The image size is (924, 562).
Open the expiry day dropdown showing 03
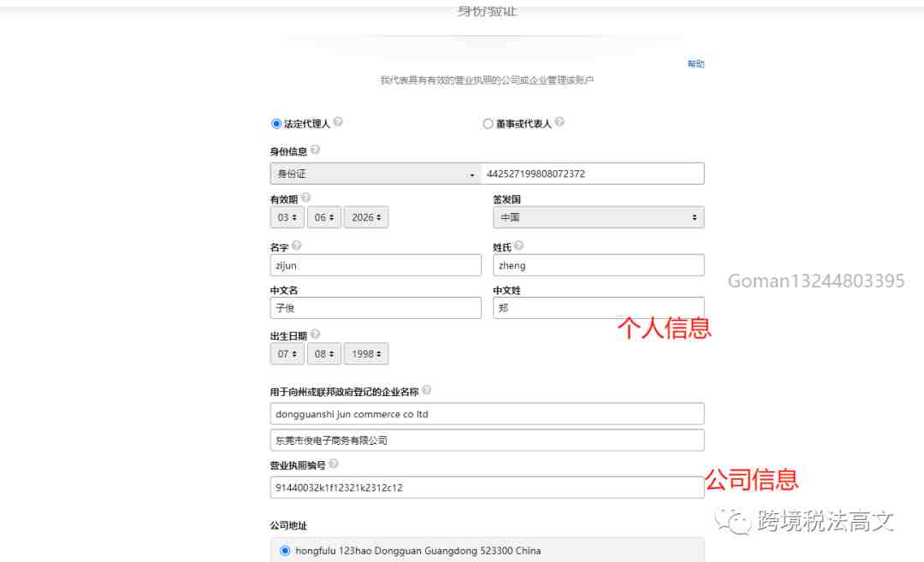tap(287, 217)
